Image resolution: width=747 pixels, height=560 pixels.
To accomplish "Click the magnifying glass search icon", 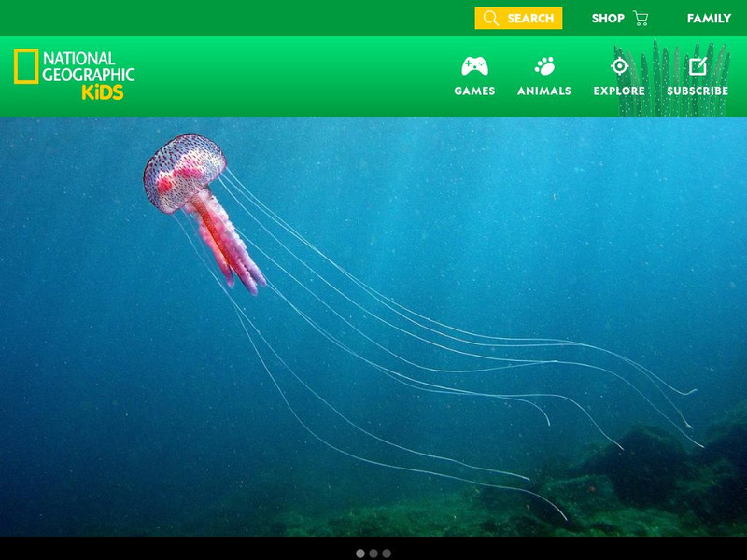I will point(490,18).
